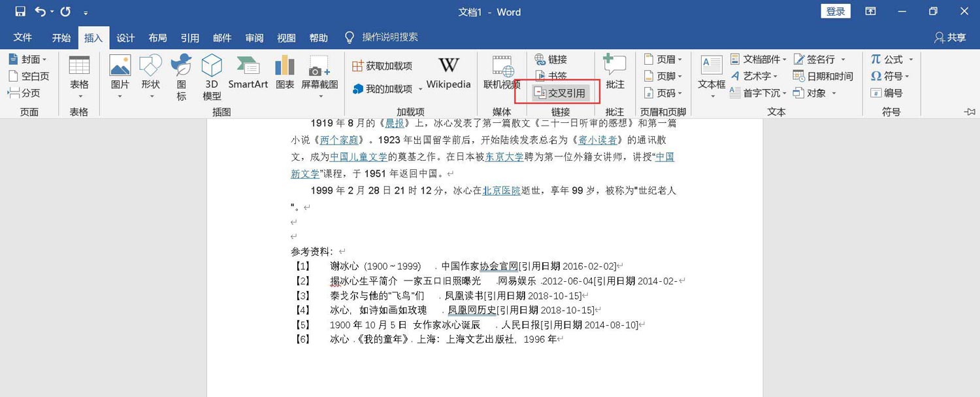The width and height of the screenshot is (980, 397).
Task: Insert a 分页 page break
Action: click(24, 93)
